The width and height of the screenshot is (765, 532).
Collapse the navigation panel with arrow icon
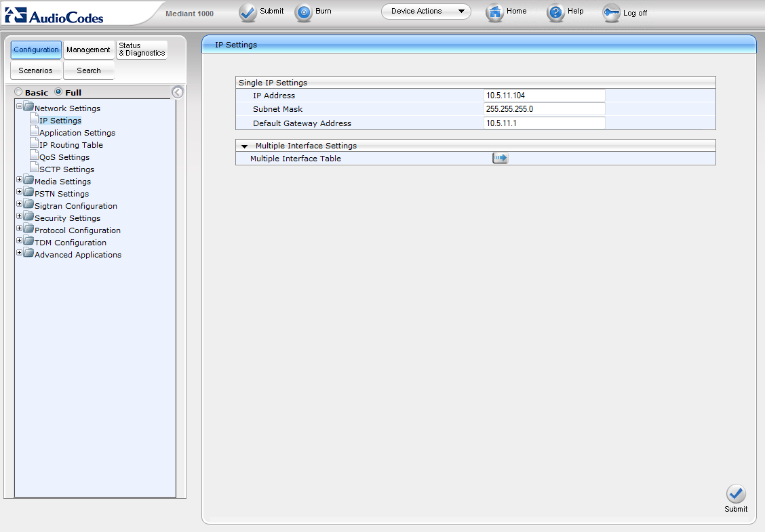tap(178, 92)
